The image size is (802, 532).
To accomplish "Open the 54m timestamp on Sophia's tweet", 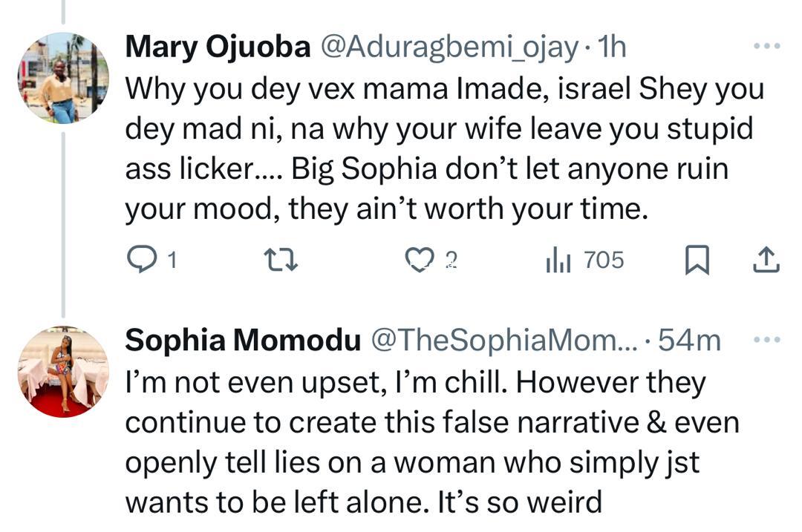I will click(690, 341).
